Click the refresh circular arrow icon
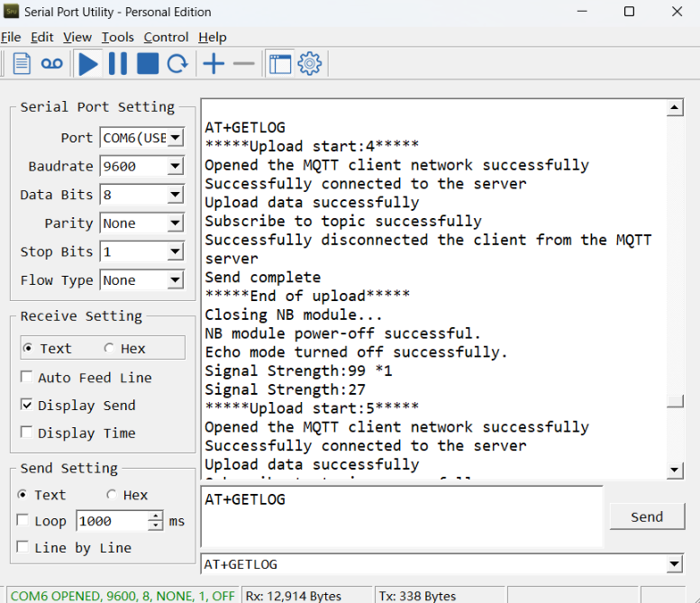Screen dimensions: 700x603 177,63
